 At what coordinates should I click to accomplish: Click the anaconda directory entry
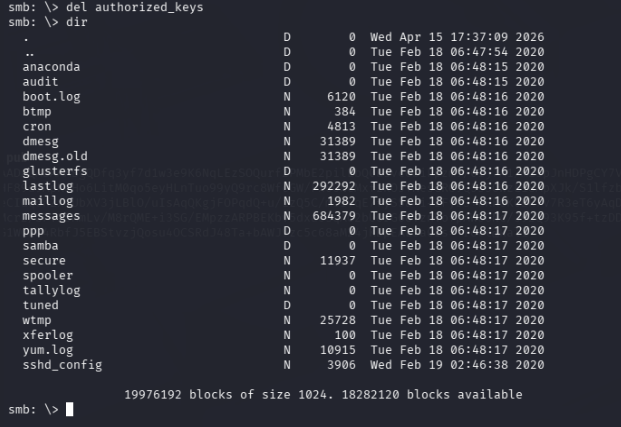point(51,67)
